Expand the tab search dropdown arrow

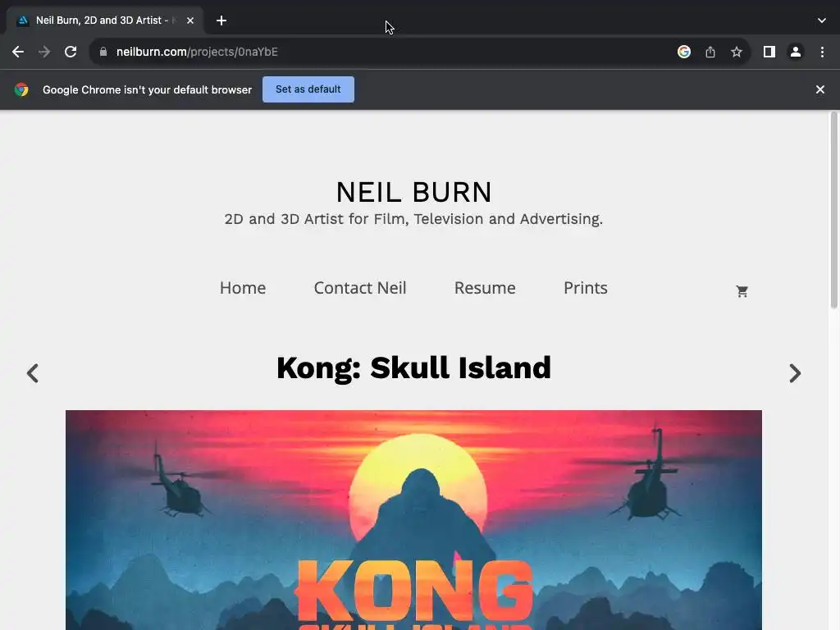pos(822,21)
